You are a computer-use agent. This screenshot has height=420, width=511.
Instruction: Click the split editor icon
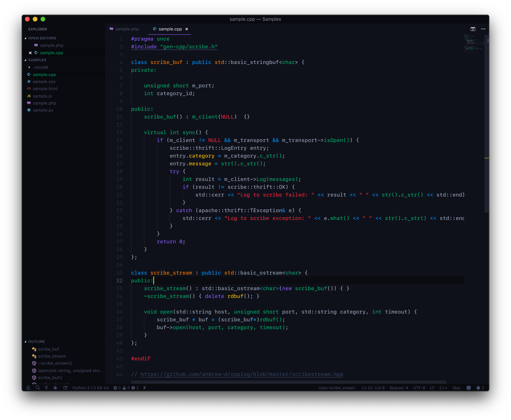[473, 29]
